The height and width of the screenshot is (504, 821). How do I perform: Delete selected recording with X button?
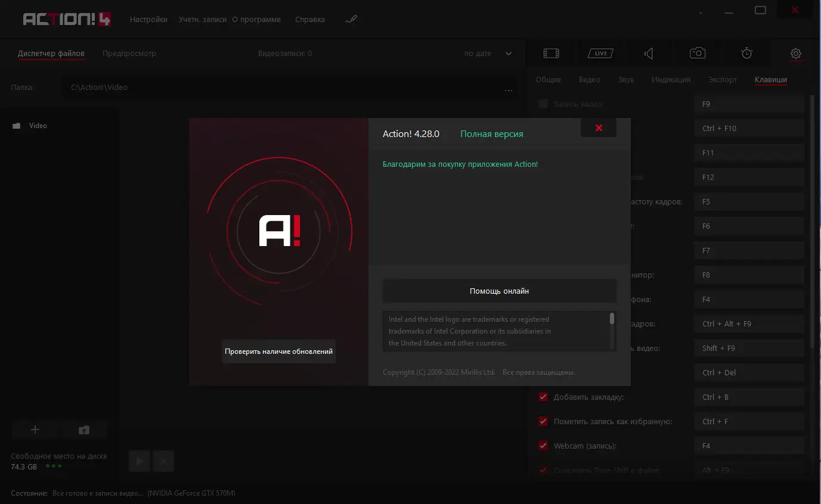tap(163, 461)
